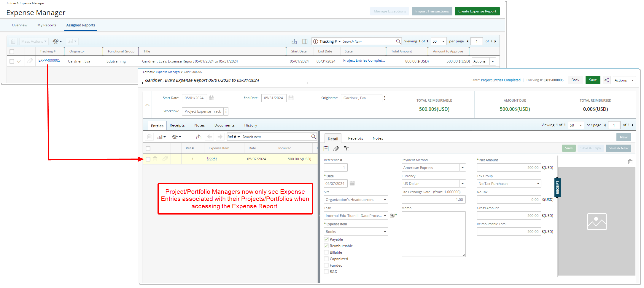Enable the Billable checkbox

click(326, 252)
